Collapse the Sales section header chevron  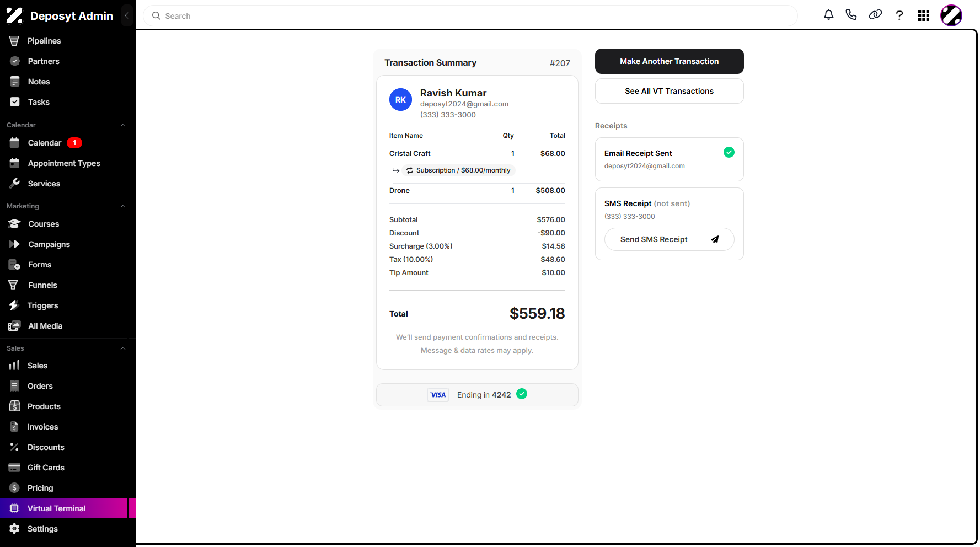point(123,348)
